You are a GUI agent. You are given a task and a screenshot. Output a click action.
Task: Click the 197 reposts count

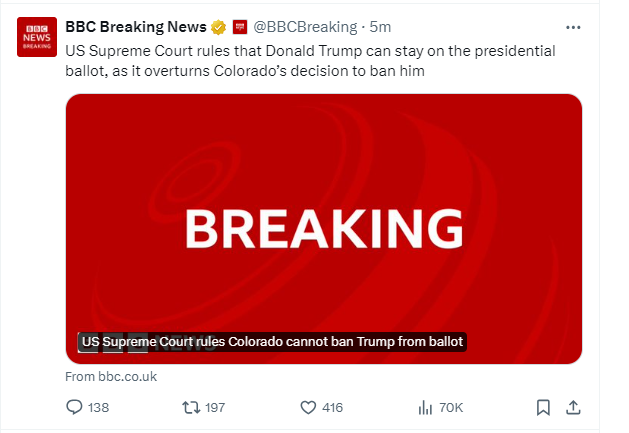[x=214, y=407]
